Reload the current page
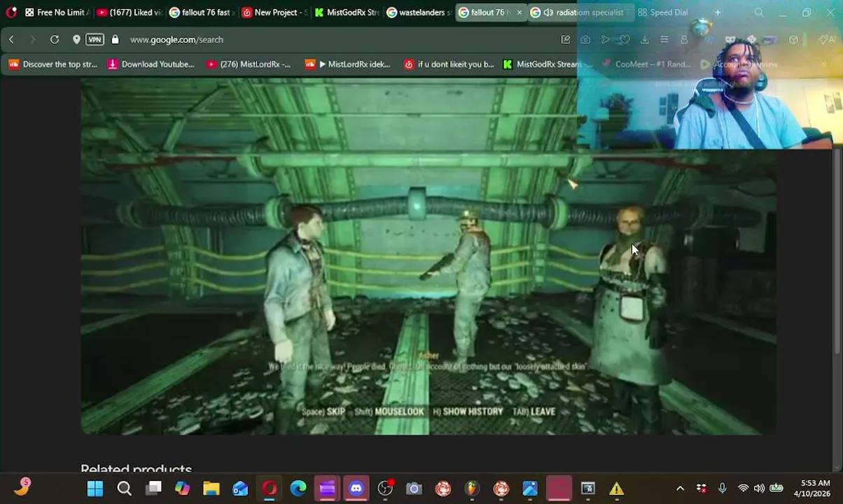 (x=54, y=39)
